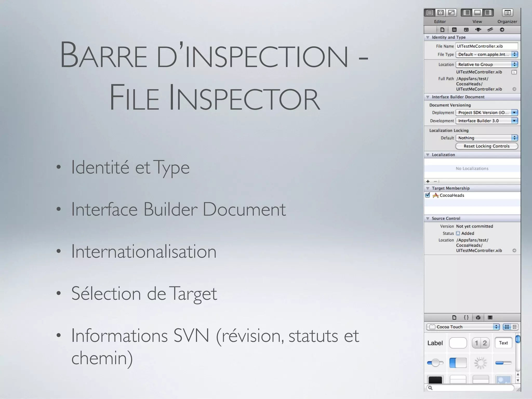Select the Label object in library
This screenshot has height=399, width=532.
pyautogui.click(x=435, y=343)
